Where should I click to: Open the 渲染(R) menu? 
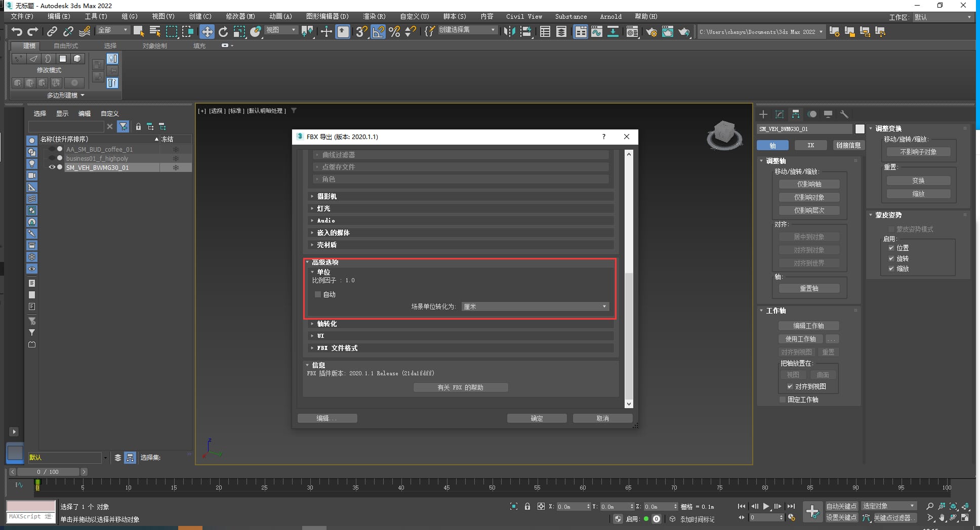click(x=374, y=17)
